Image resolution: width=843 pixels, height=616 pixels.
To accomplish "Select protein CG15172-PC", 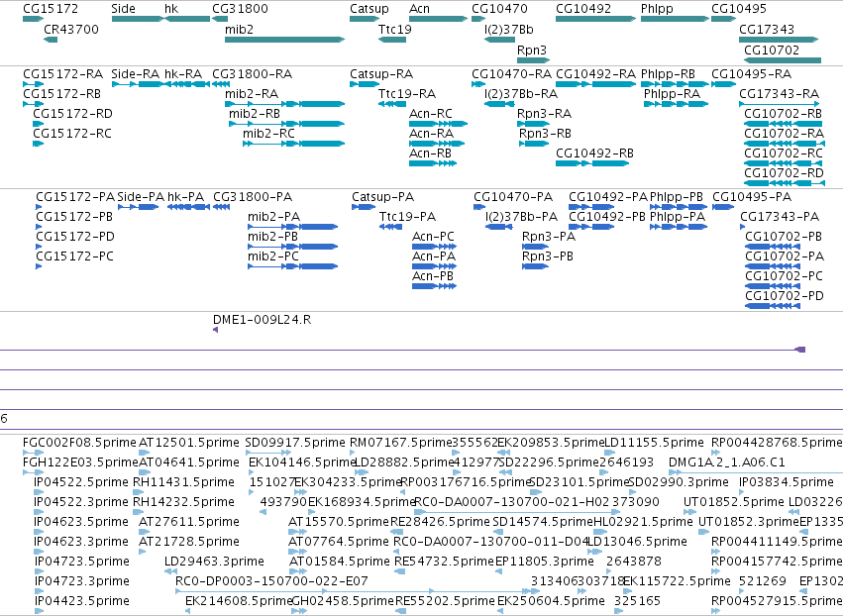I will click(74, 257).
